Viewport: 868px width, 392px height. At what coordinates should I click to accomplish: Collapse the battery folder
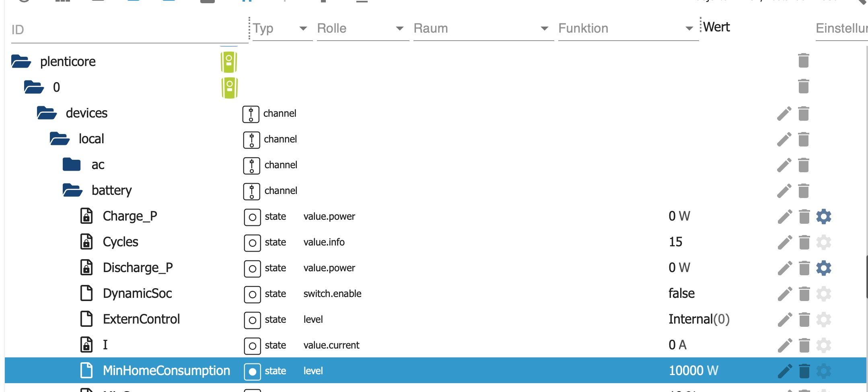tap(72, 190)
